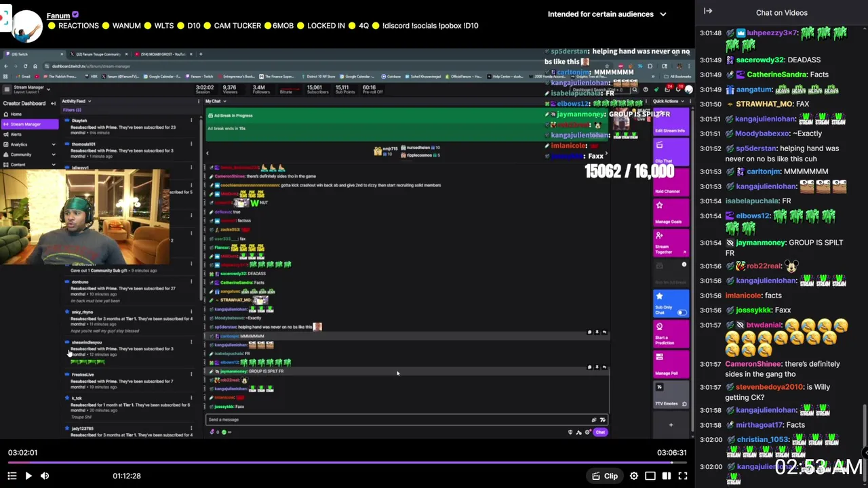This screenshot has width=868, height=488.
Task: Open user stevenbedoya2010 in chat replay
Action: (769, 387)
